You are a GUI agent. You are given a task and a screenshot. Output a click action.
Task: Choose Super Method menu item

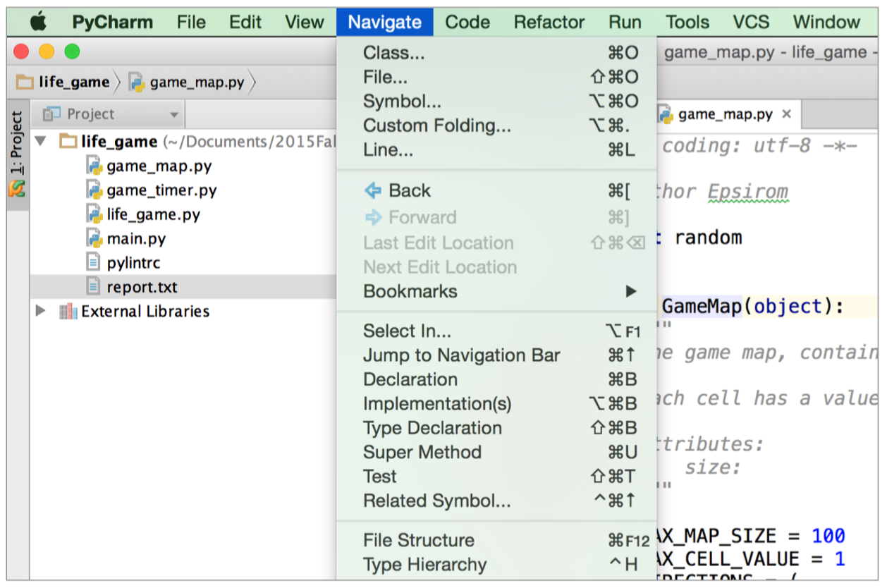coord(496,452)
